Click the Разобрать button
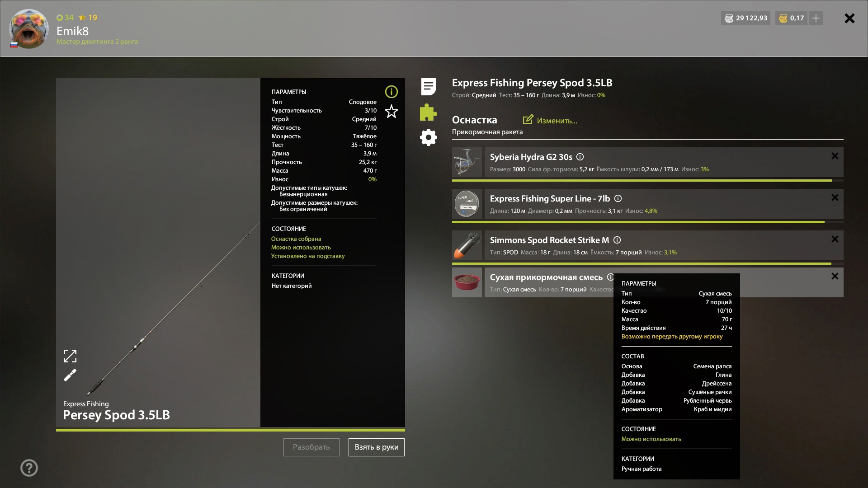The image size is (868, 488). [x=311, y=447]
